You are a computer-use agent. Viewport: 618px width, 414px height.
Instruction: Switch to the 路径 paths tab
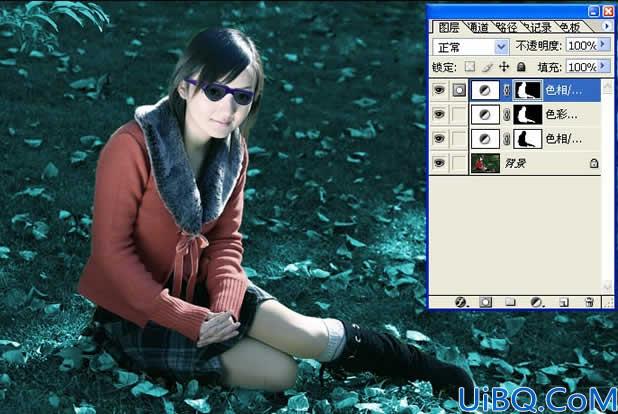click(506, 27)
